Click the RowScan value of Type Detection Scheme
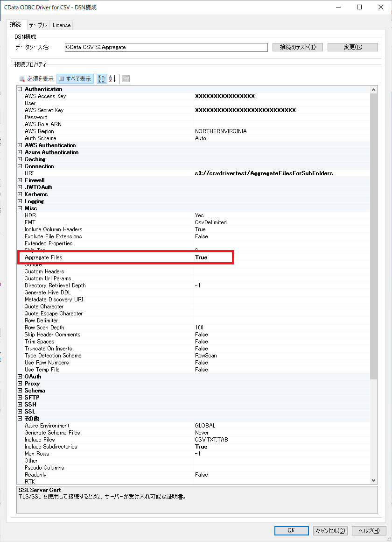The height and width of the screenshot is (542, 392). click(206, 356)
